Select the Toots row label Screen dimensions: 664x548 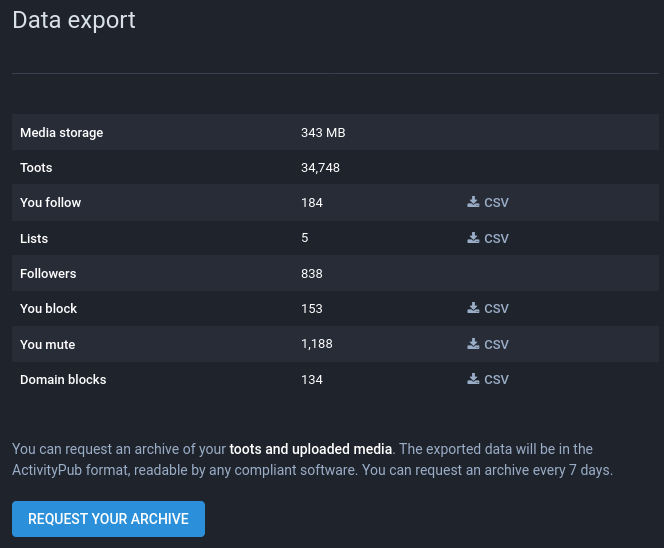tap(36, 167)
